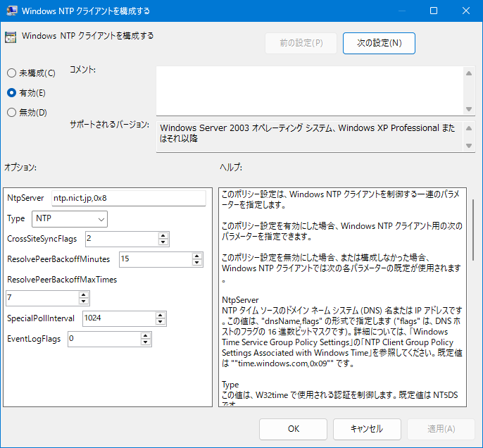Click the policy setting icon beside the heading
The width and height of the screenshot is (483, 448).
11,37
